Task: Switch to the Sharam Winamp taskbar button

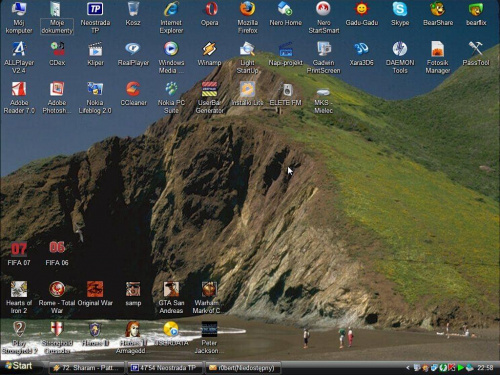Action: pos(87,368)
